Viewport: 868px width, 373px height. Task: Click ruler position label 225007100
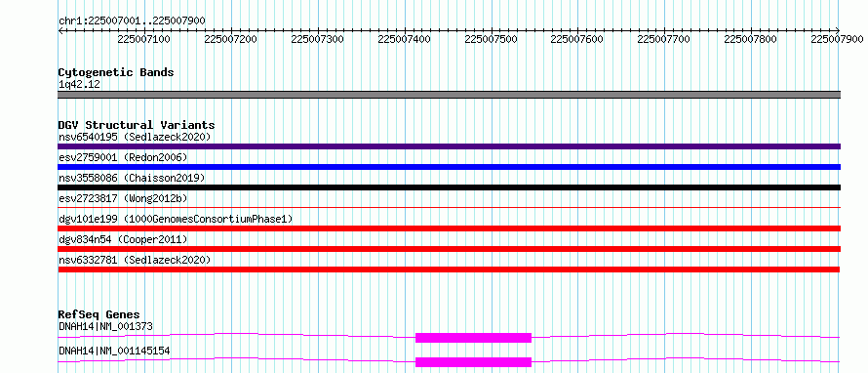[144, 39]
